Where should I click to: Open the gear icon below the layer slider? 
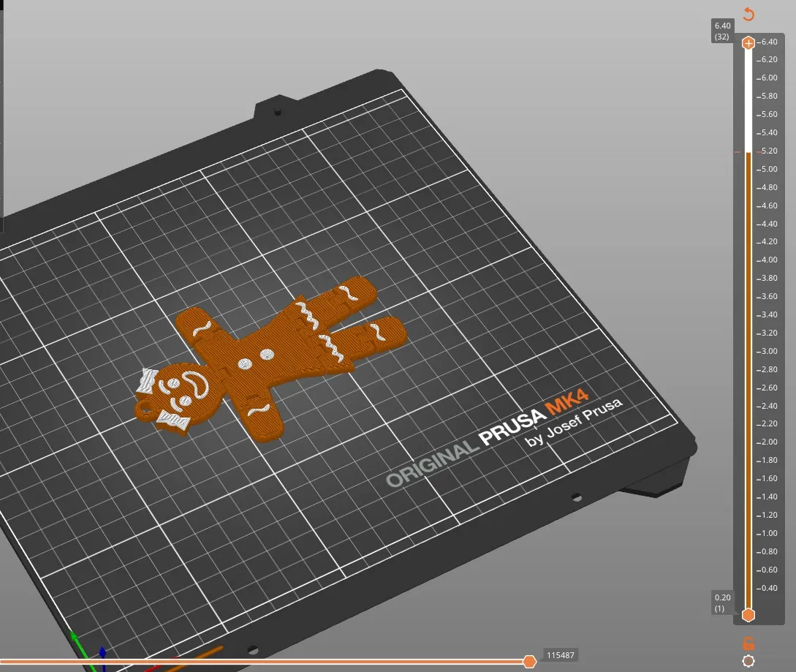(x=748, y=660)
